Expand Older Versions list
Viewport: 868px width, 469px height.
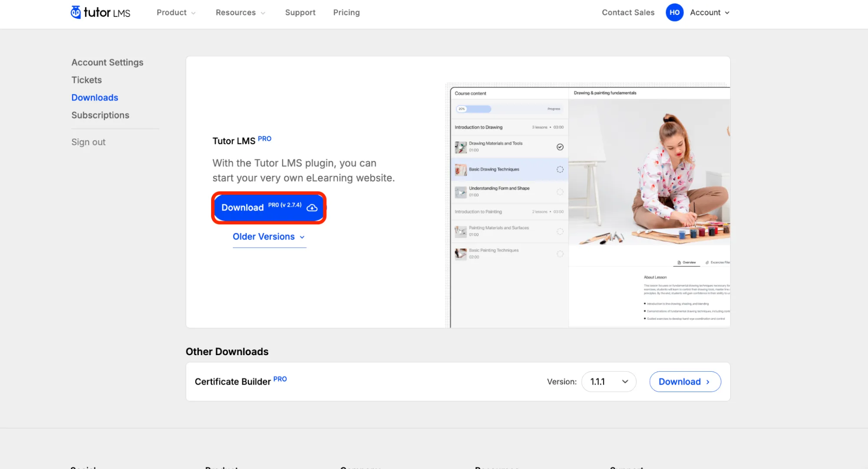[269, 236]
